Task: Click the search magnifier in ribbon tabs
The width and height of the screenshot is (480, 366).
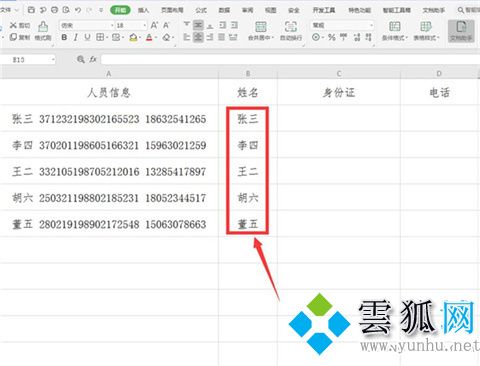Action: pos(461,10)
